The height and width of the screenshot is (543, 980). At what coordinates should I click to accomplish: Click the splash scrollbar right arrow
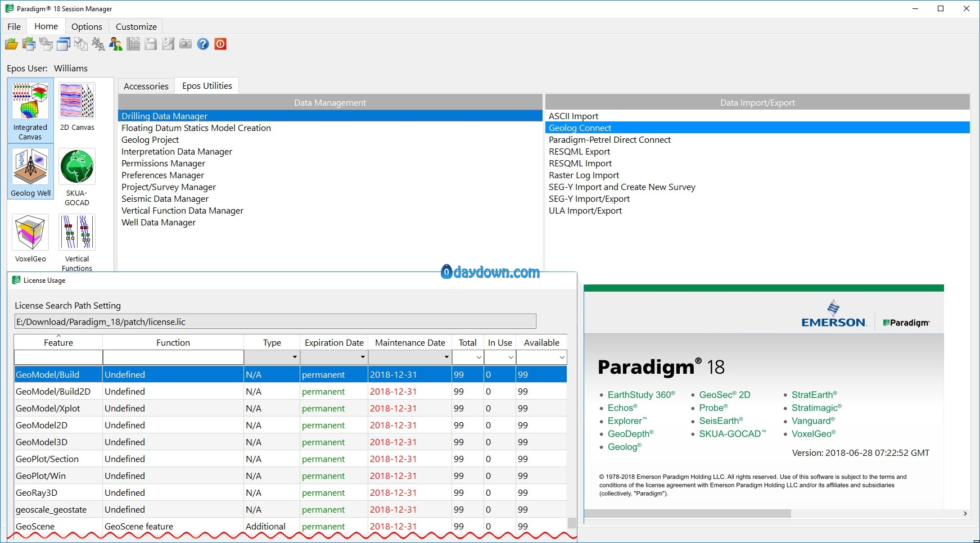[x=965, y=513]
